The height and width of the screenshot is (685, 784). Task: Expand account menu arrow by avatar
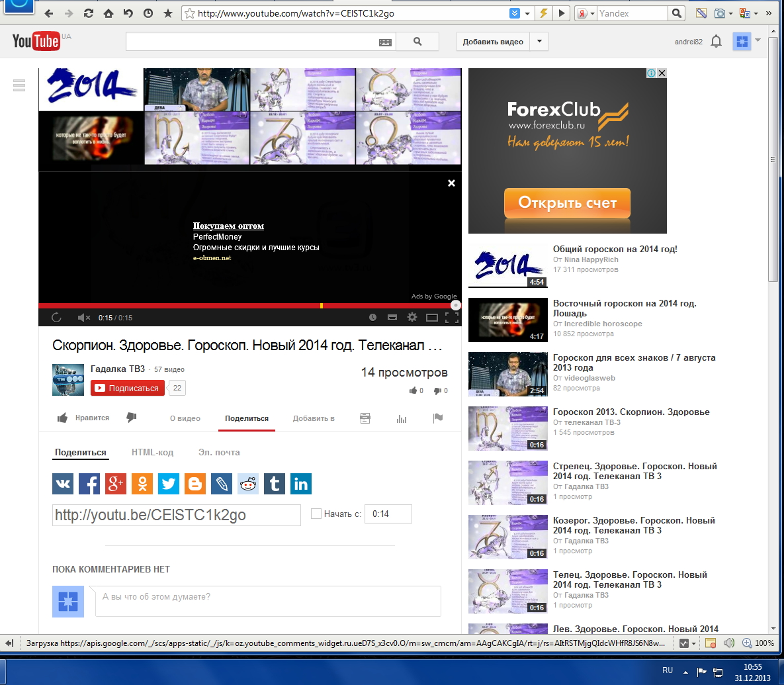point(758,40)
